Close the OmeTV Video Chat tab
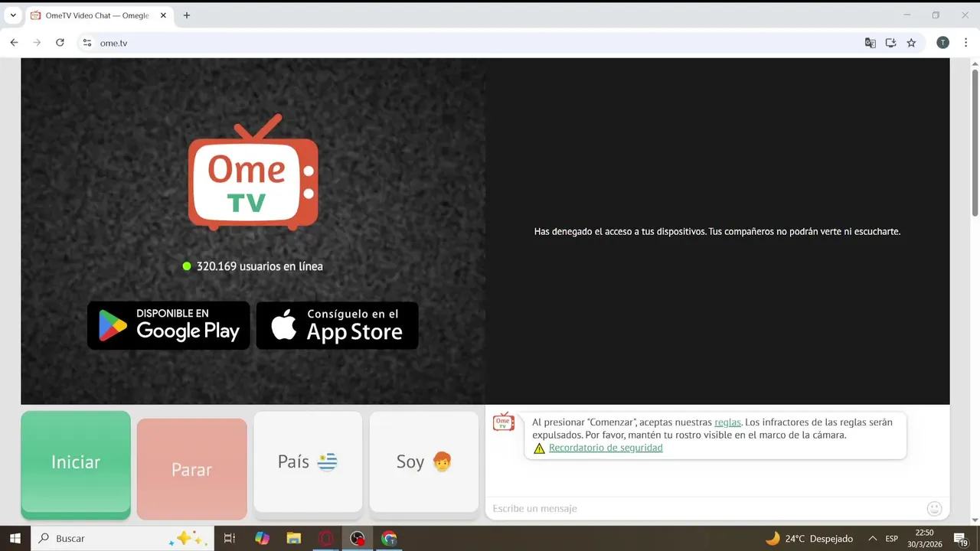The height and width of the screenshot is (551, 980). coord(163,15)
